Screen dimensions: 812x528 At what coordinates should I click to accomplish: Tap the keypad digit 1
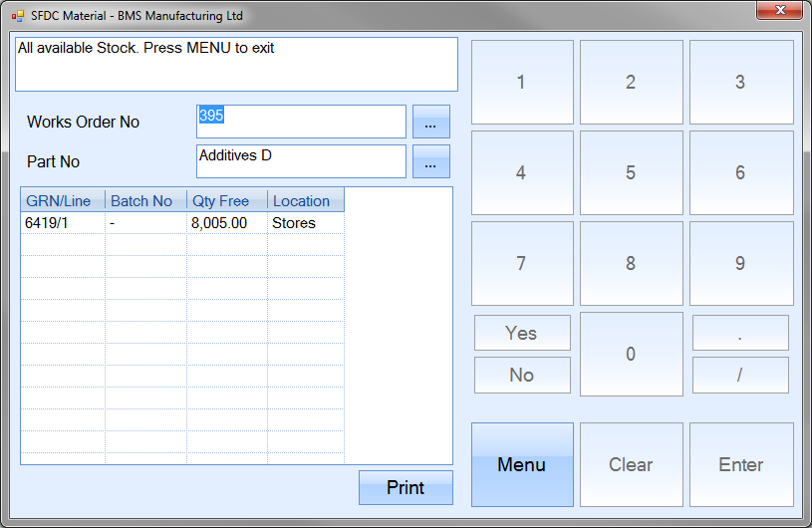click(x=522, y=83)
